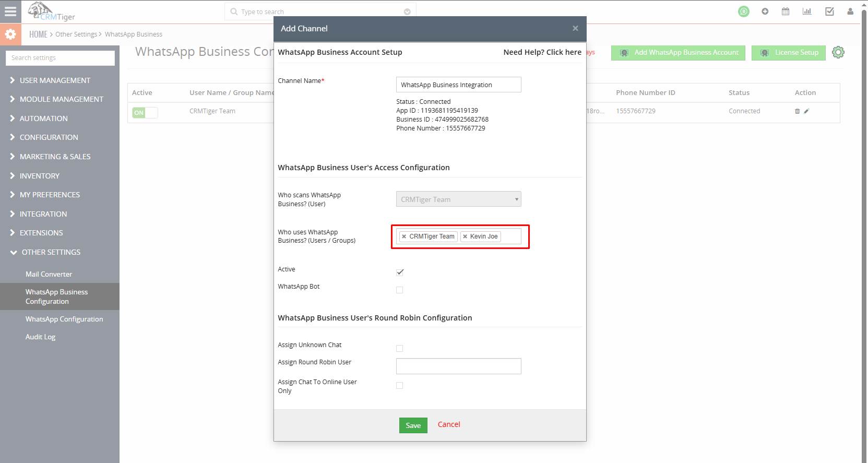Edit the CRMTiger Team channel row
Image resolution: width=868 pixels, height=463 pixels.
coord(806,111)
